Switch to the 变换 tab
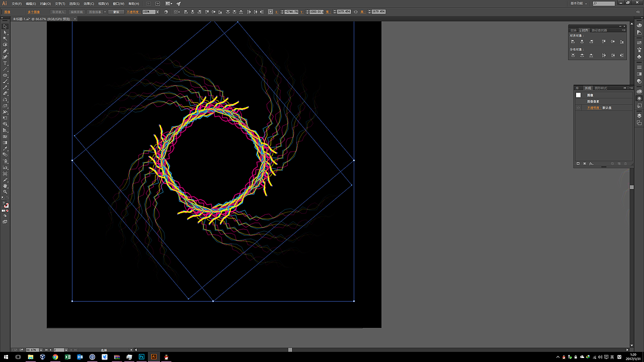The width and height of the screenshot is (644, 362). [573, 30]
